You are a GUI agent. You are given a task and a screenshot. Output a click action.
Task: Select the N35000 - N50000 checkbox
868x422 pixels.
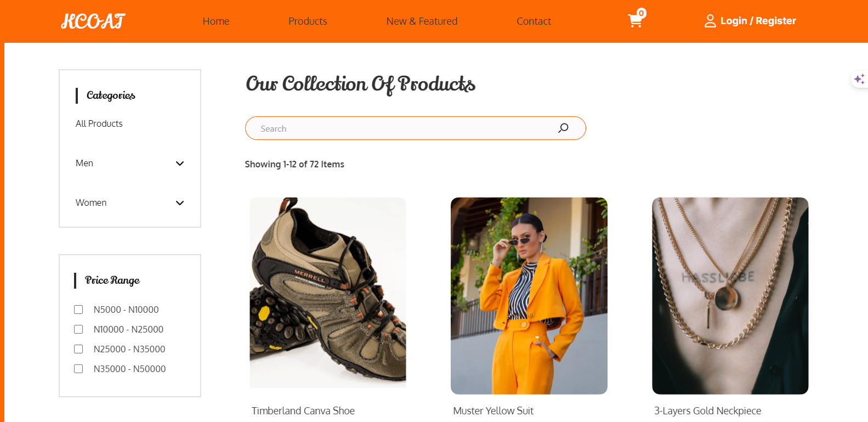[78, 368]
